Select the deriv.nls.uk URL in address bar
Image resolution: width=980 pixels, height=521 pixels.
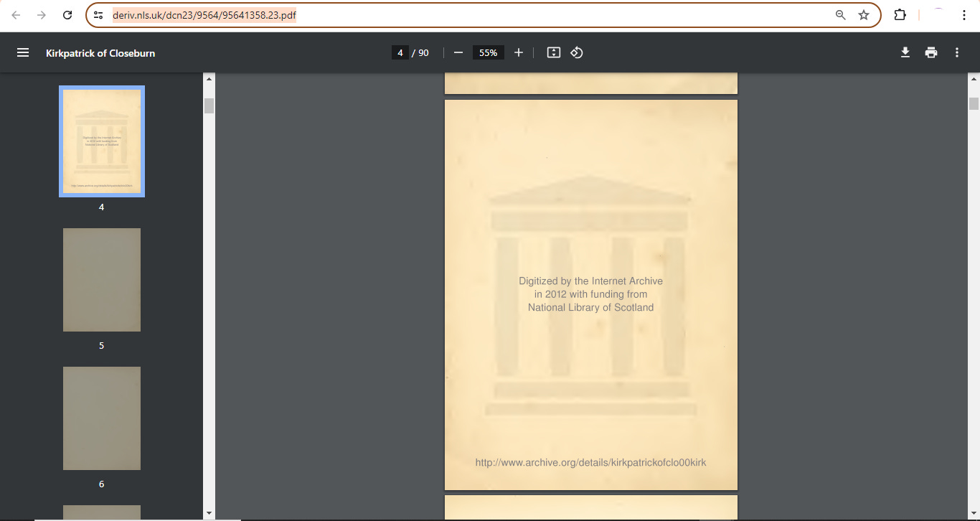204,15
